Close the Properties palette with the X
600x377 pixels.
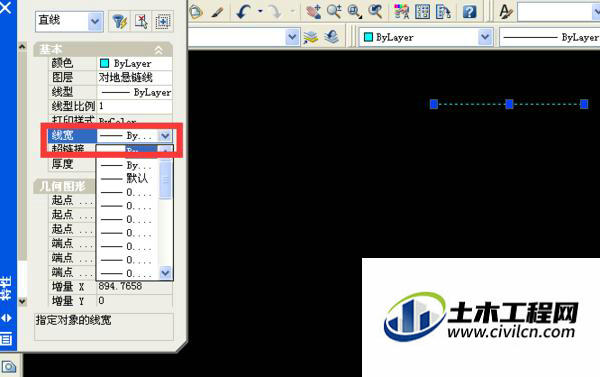pyautogui.click(x=5, y=7)
